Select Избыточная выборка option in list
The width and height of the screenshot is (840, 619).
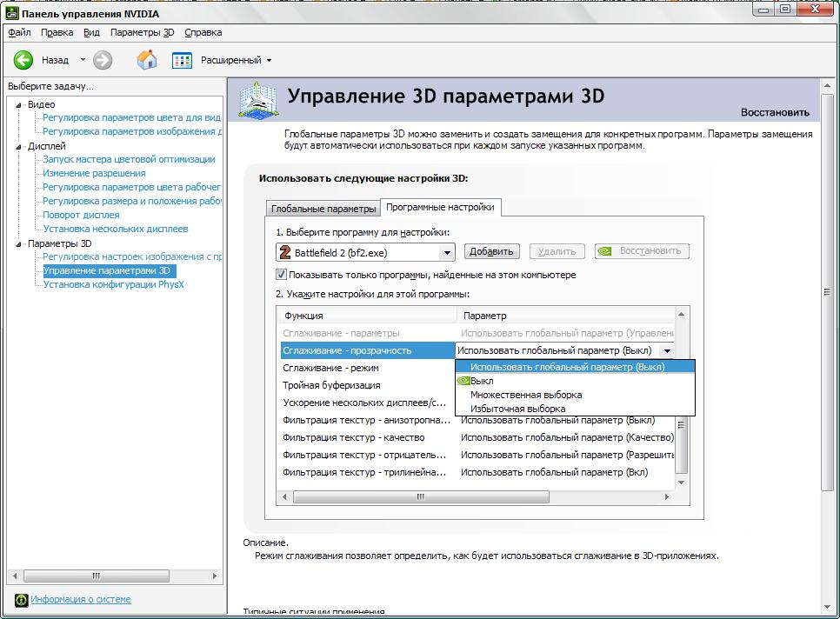point(517,409)
